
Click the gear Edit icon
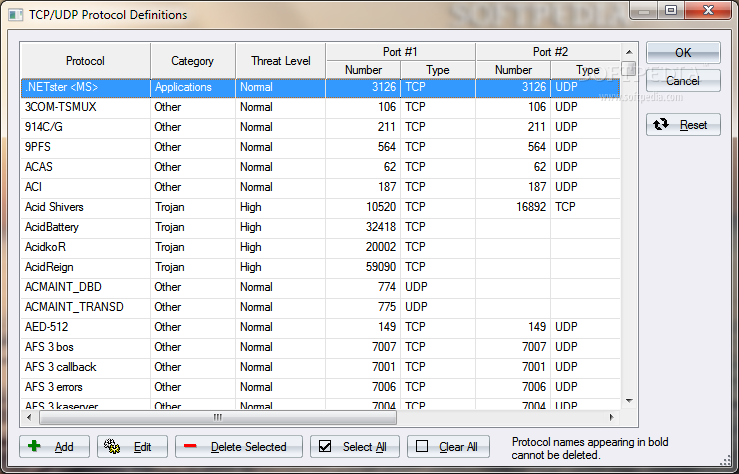coord(112,446)
